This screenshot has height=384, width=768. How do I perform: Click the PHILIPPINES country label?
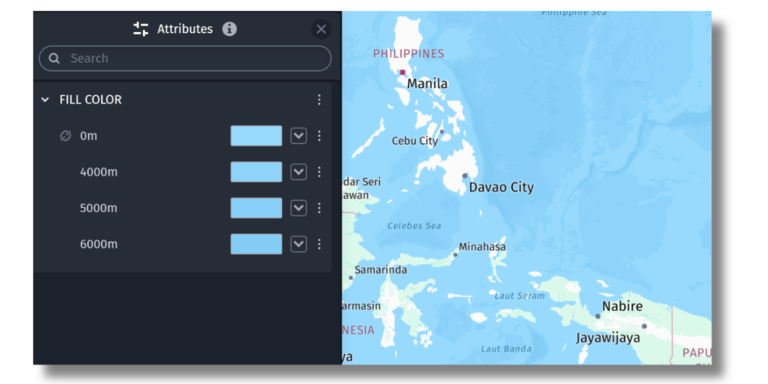408,54
